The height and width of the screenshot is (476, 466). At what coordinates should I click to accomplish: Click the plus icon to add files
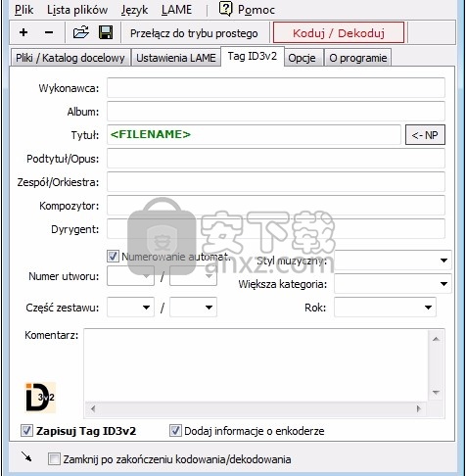[x=23, y=32]
